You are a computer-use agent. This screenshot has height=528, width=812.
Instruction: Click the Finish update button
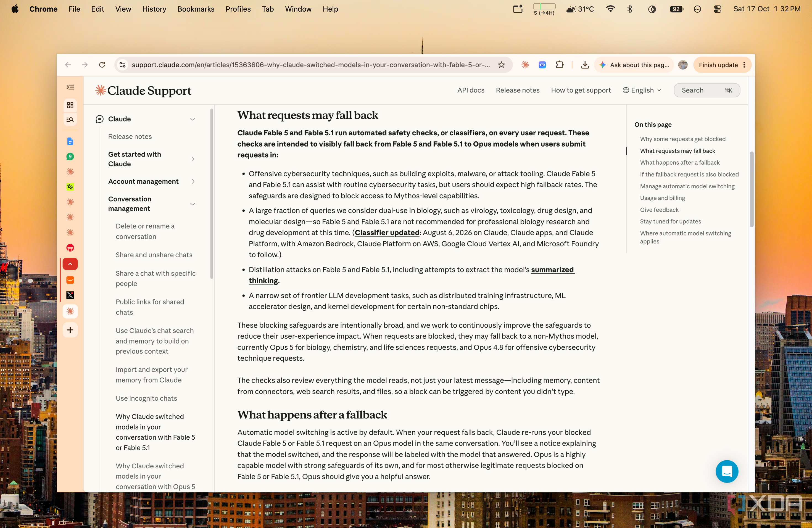click(x=718, y=65)
